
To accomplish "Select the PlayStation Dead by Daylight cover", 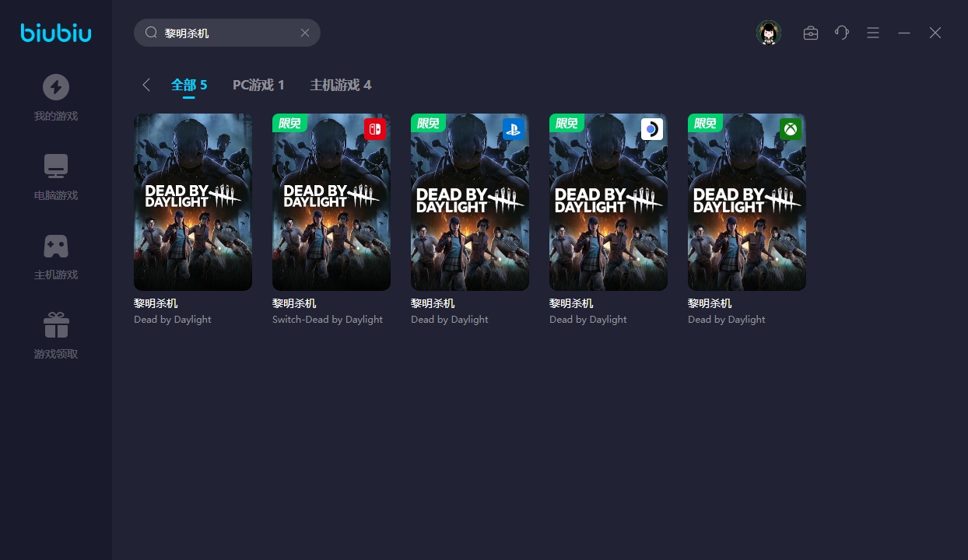I will point(470,202).
